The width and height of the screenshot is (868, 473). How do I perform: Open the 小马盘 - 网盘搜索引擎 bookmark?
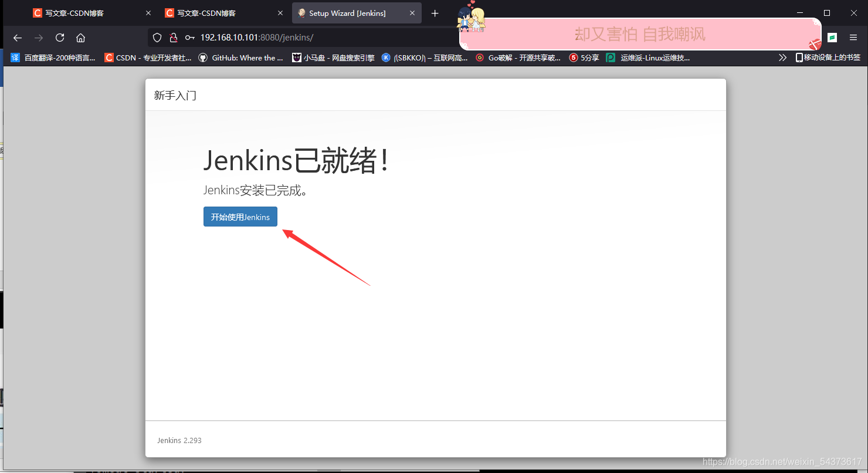334,58
